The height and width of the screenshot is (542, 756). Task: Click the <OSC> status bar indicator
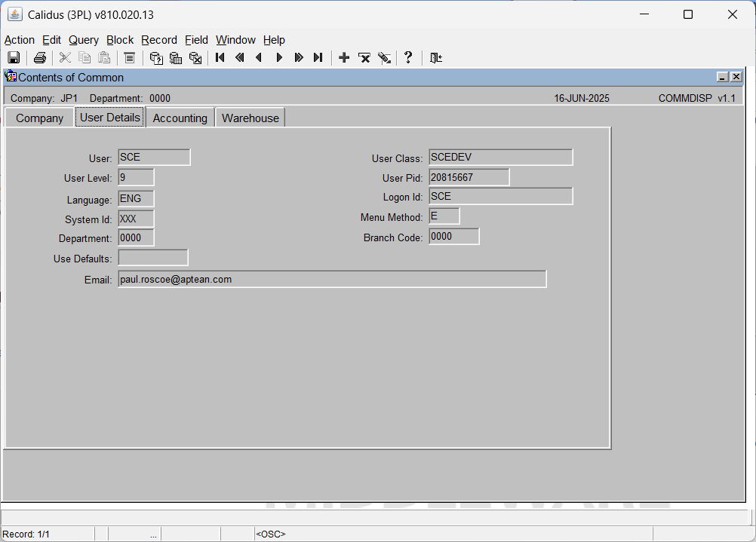point(270,534)
